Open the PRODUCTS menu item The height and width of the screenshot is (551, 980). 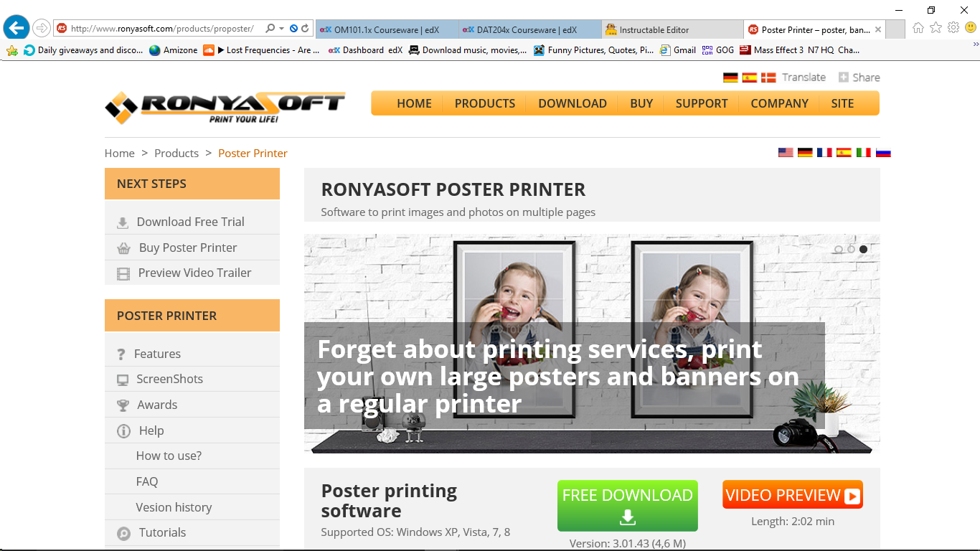coord(485,103)
